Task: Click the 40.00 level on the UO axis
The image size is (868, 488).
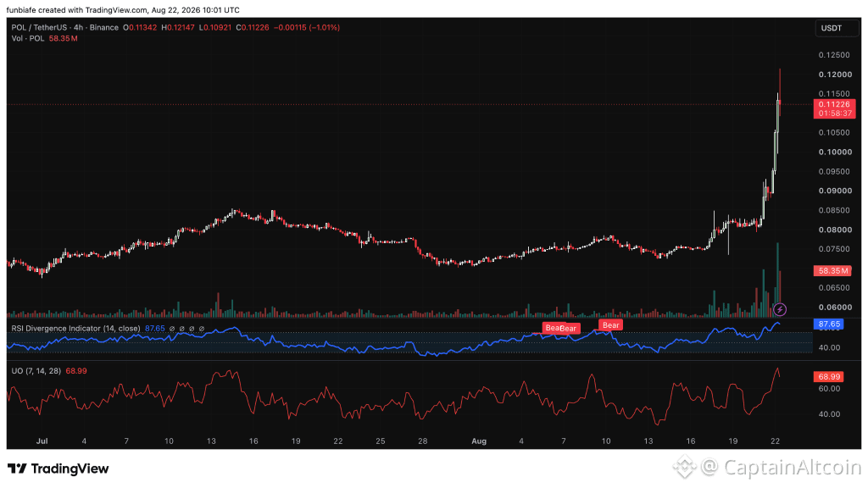Action: (829, 413)
